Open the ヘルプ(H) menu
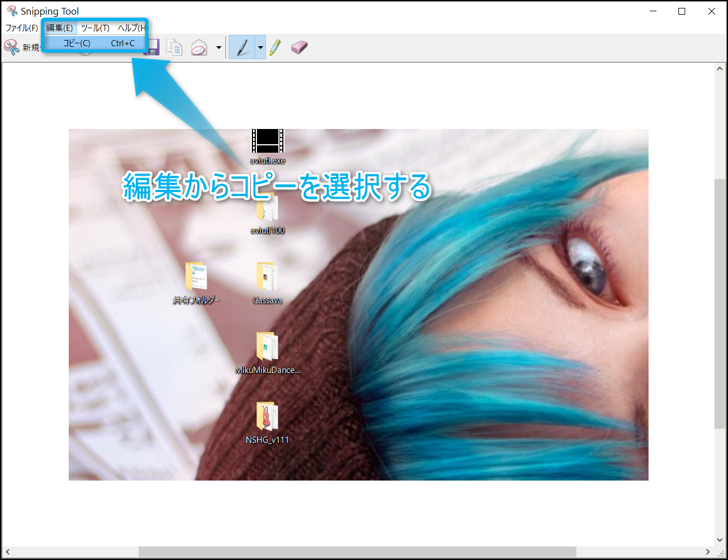This screenshot has width=728, height=560. (131, 28)
